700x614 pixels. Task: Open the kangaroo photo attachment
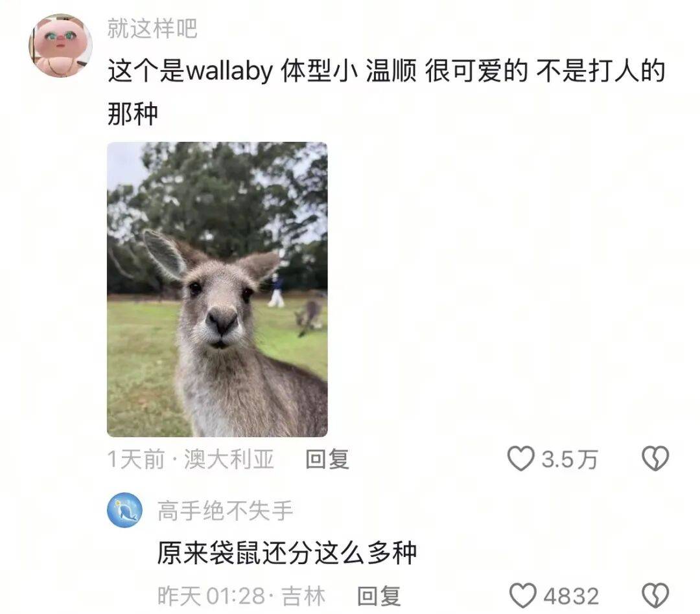pyautogui.click(x=217, y=289)
